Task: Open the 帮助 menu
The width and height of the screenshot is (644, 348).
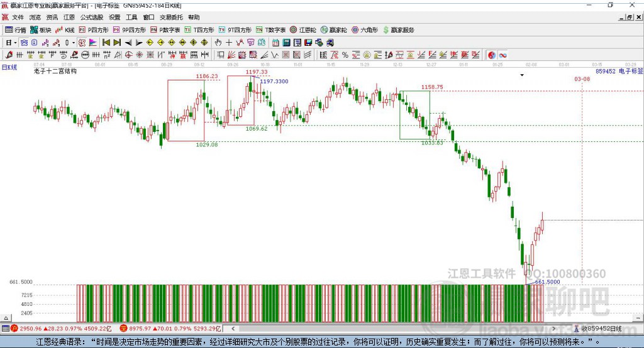Action: point(194,17)
